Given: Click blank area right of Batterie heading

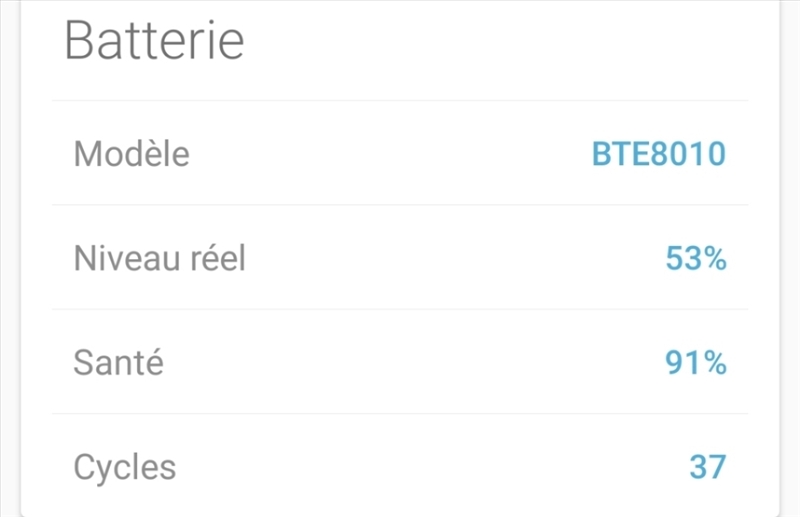Looking at the screenshot, I should click(500, 42).
